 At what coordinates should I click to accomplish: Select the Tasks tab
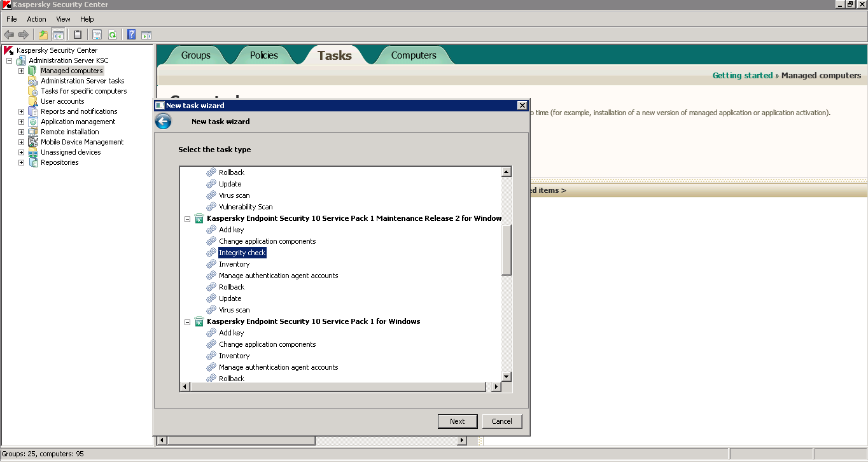pyautogui.click(x=335, y=55)
